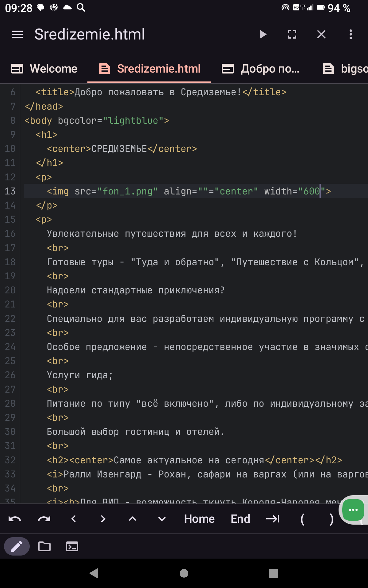The image size is (368, 588).
Task: Select the Sredizemie.html tab
Action: [150, 69]
